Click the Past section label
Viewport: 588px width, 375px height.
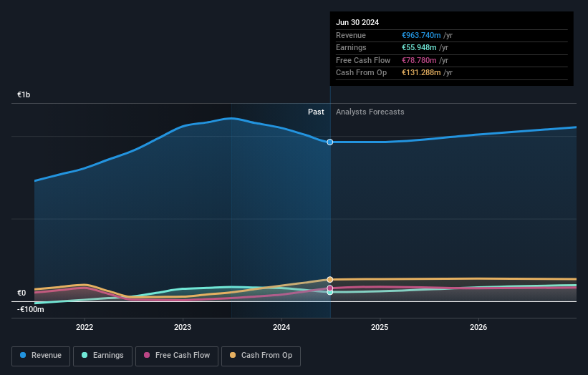pyautogui.click(x=316, y=112)
